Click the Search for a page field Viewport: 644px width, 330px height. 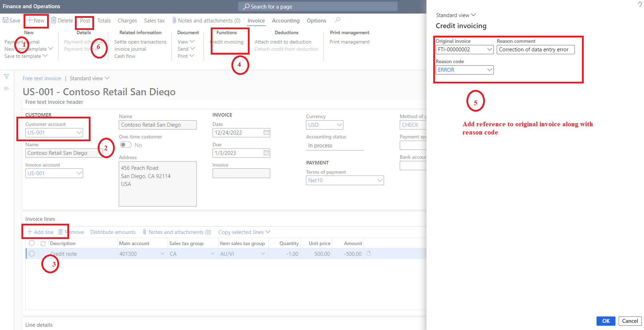[317, 6]
